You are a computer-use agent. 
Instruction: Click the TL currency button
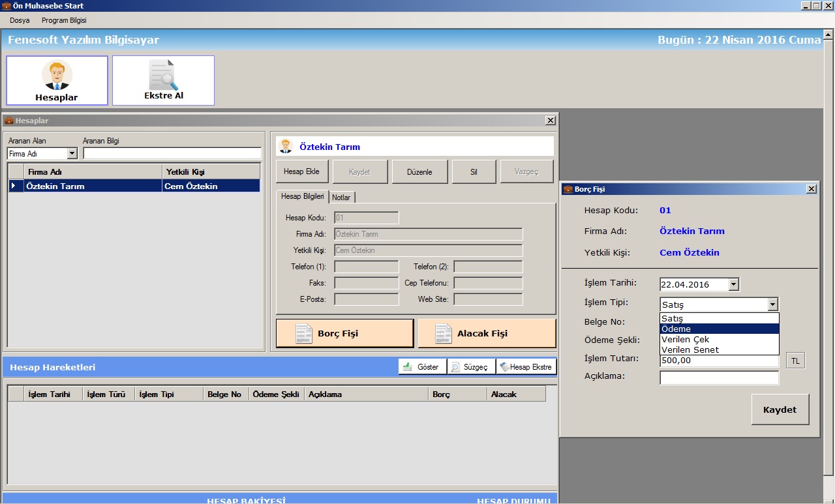tap(795, 361)
